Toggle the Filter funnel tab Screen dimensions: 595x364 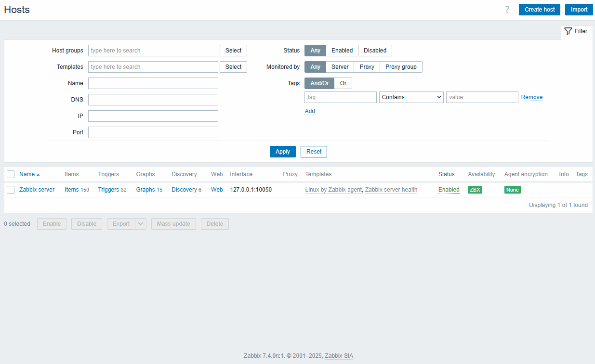pos(576,31)
